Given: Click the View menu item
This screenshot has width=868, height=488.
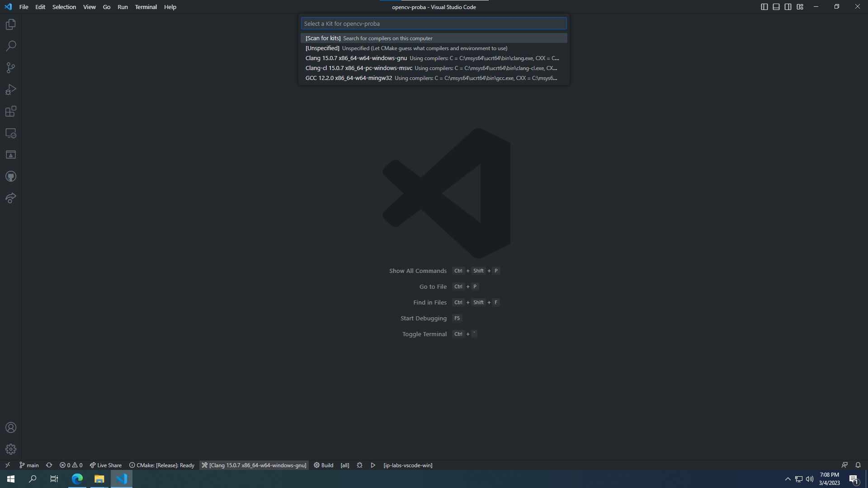Looking at the screenshot, I should click(89, 7).
